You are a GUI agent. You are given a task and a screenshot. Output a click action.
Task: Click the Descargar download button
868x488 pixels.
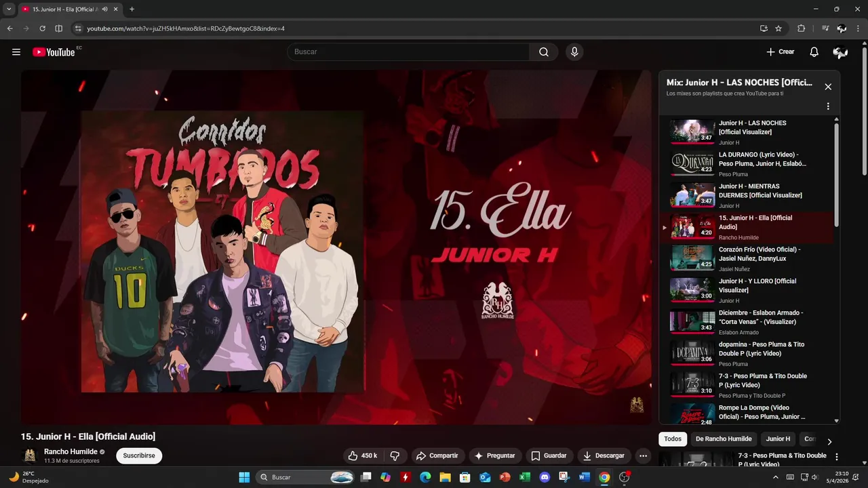click(x=604, y=455)
